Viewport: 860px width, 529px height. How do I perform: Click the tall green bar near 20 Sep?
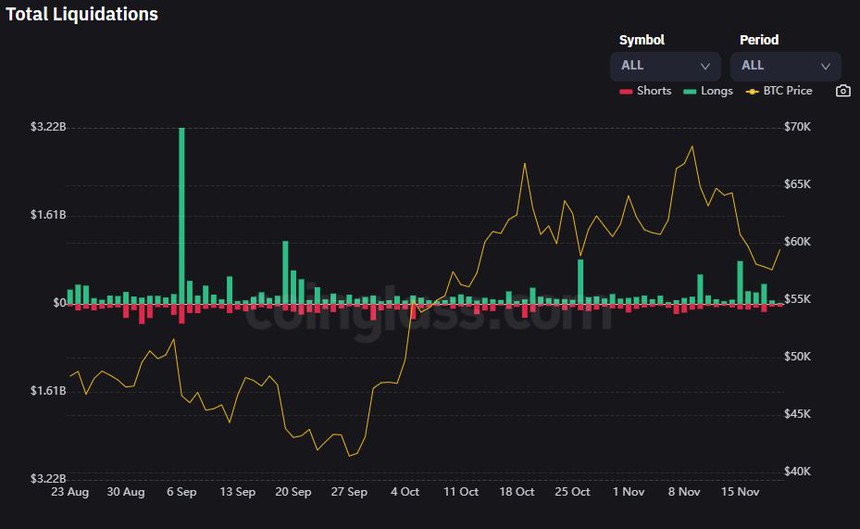coord(285,271)
